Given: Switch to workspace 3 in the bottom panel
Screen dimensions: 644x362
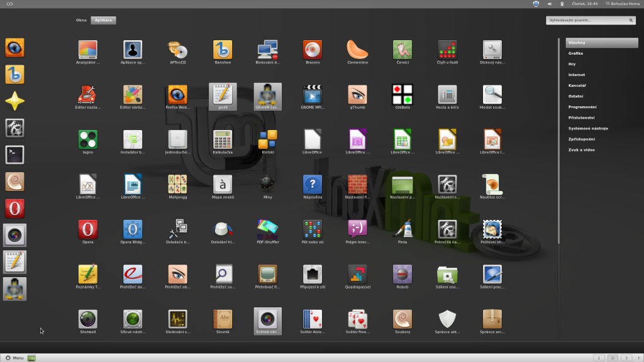Looking at the screenshot, I should click(626, 358).
